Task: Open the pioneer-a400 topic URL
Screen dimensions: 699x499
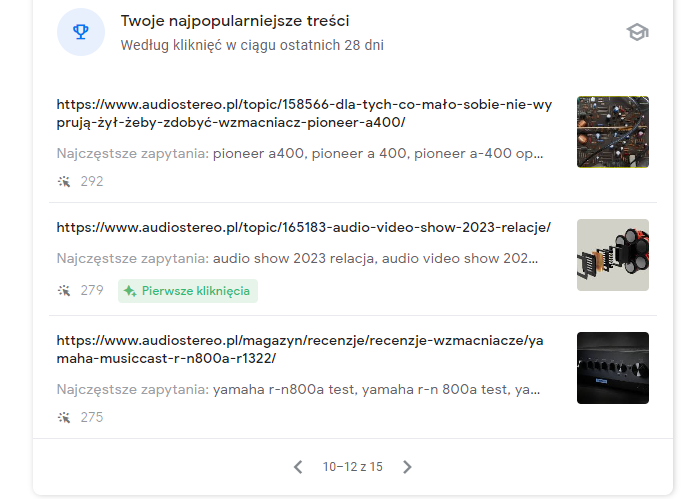Action: [x=304, y=113]
